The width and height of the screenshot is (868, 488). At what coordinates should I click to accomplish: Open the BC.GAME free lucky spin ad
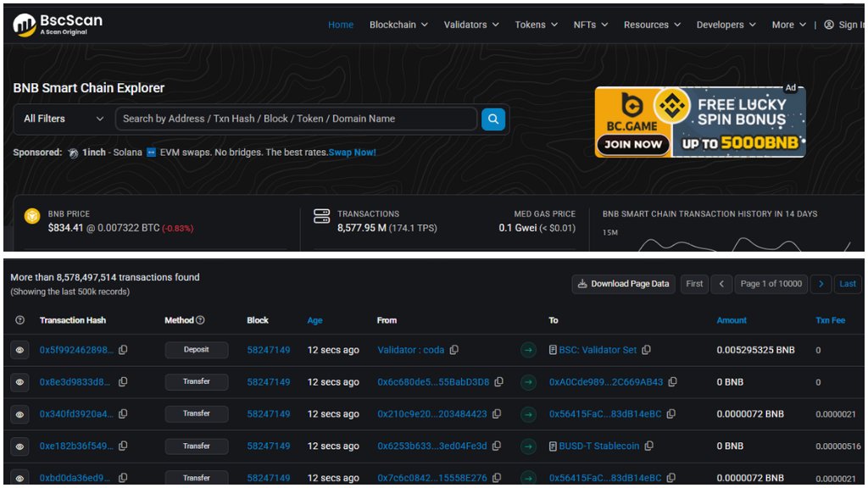[699, 122]
